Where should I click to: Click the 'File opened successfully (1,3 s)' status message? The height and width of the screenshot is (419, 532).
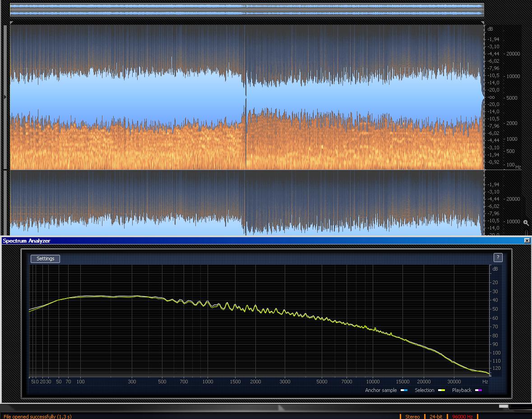[37, 417]
